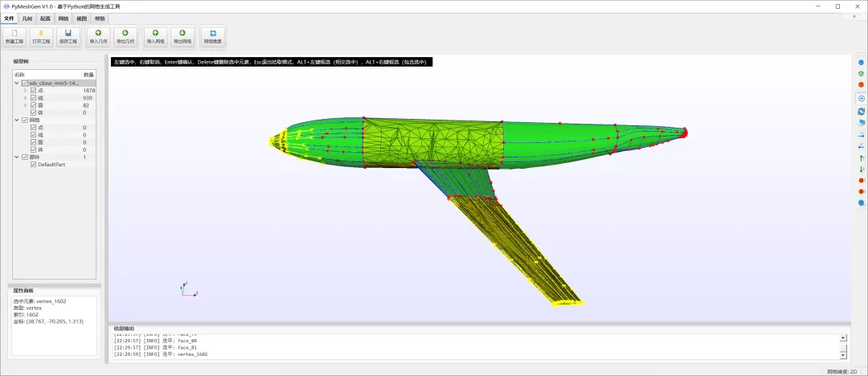This screenshot has width=868, height=376.
Task: Click the solid blue cube view icon
Action: tap(861, 62)
